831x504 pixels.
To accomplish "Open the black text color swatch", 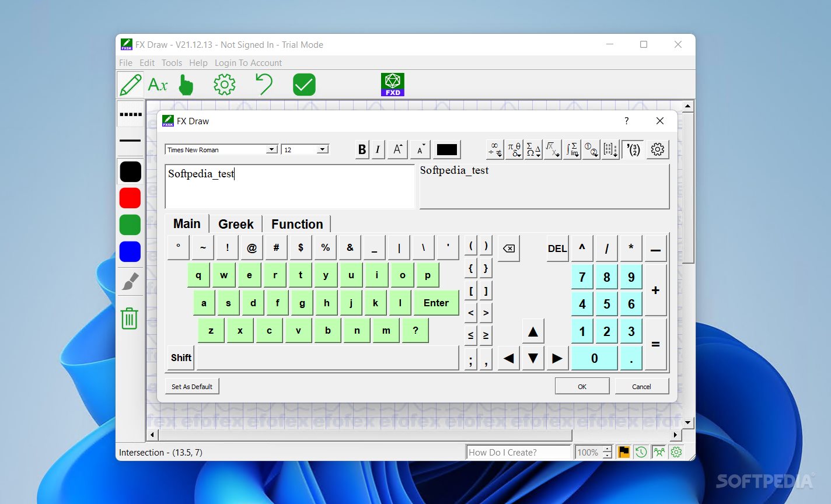I will 447,150.
